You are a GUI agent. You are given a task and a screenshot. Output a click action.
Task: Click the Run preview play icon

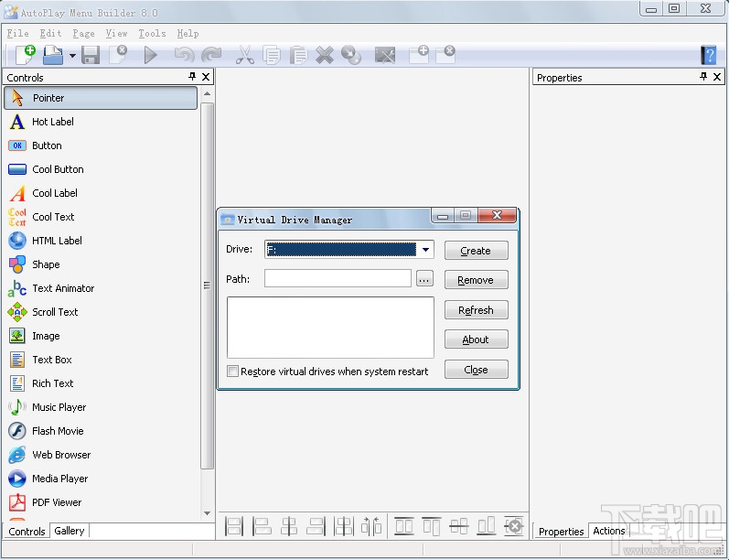point(150,55)
